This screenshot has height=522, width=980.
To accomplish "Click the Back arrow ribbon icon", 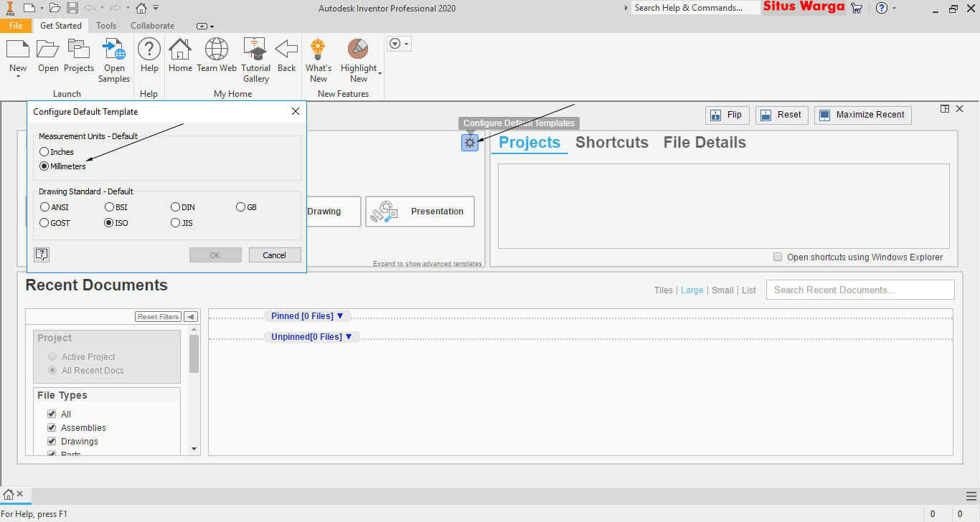I will 287,49.
